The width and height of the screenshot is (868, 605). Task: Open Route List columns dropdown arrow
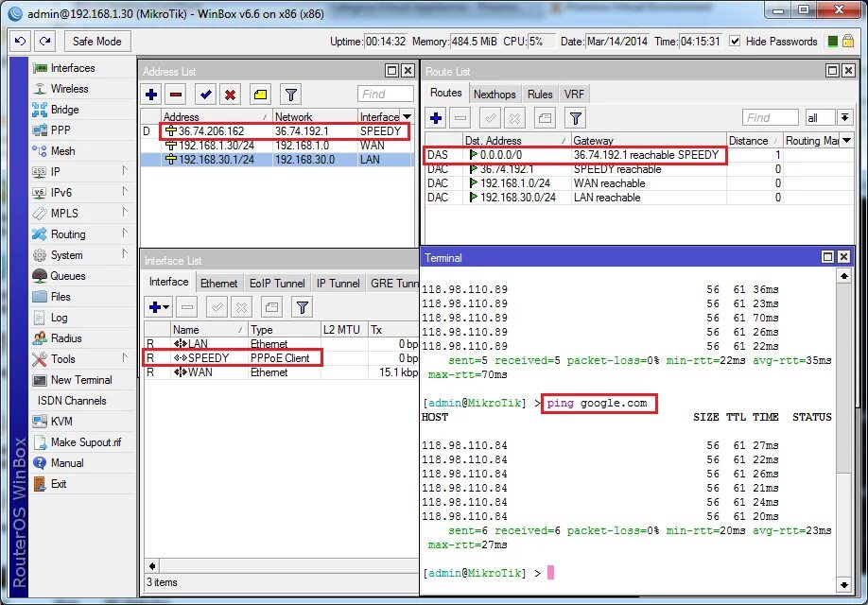[x=846, y=141]
